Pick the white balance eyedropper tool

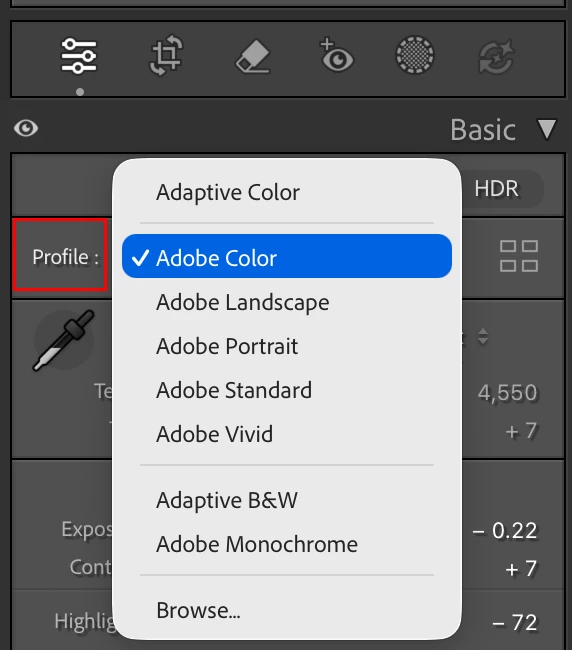click(64, 340)
